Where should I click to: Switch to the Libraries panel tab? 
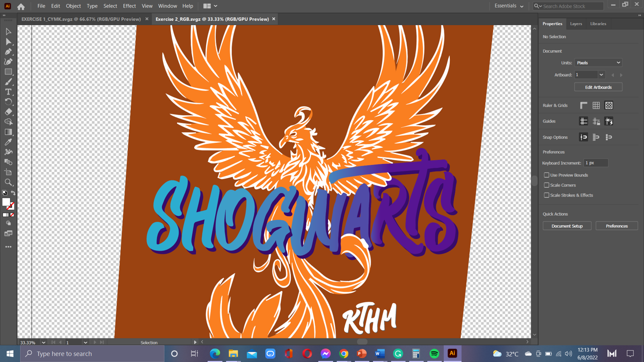pos(598,24)
